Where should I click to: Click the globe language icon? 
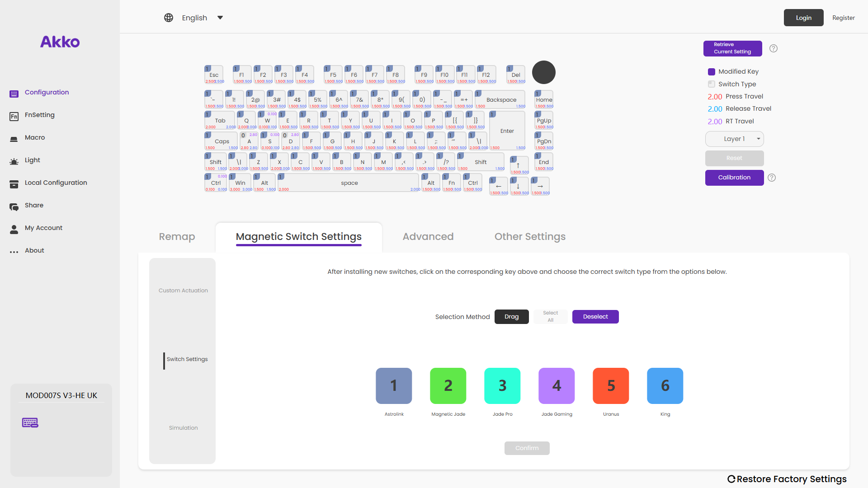tap(169, 18)
